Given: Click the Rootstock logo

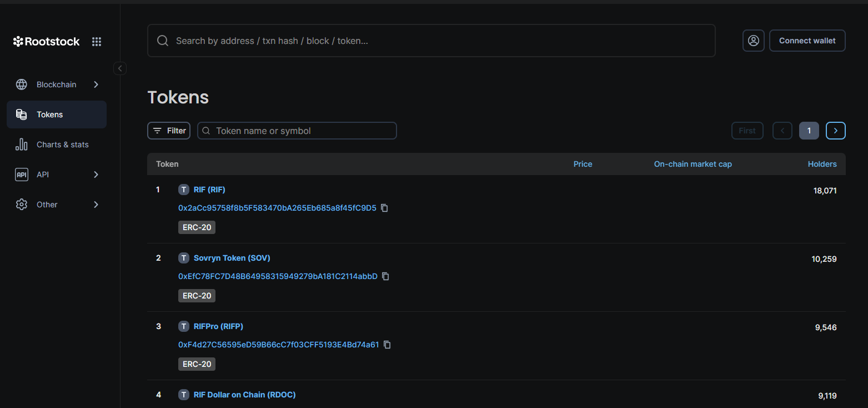Looking at the screenshot, I should [47, 42].
